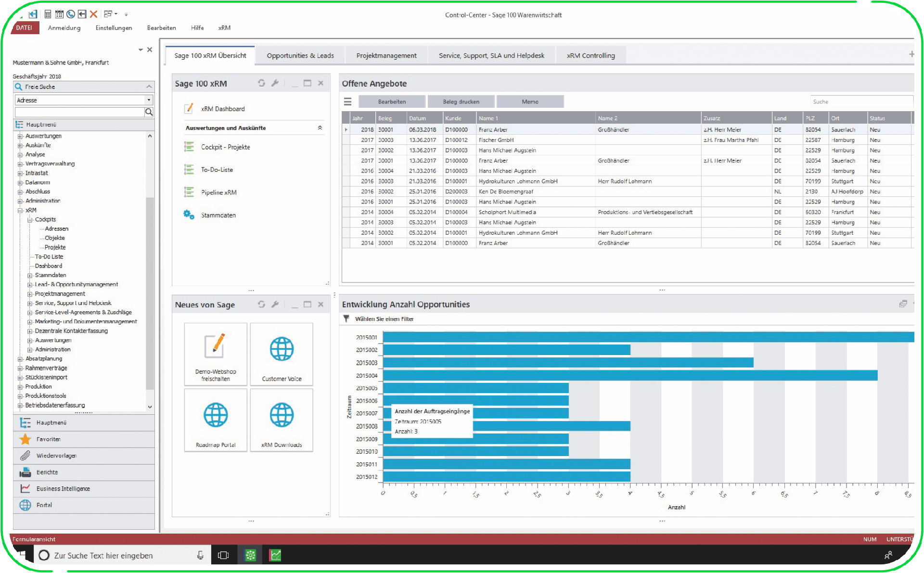The image size is (924, 573).
Task: Switch to Opportunities & Leads tab
Action: tap(300, 56)
